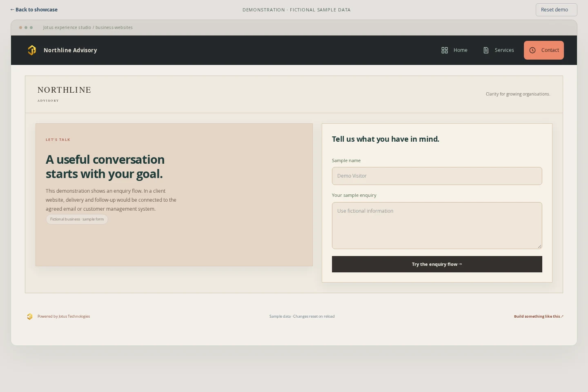This screenshot has height=392, width=588.
Task: Open the Build something like this link
Action: [539, 316]
